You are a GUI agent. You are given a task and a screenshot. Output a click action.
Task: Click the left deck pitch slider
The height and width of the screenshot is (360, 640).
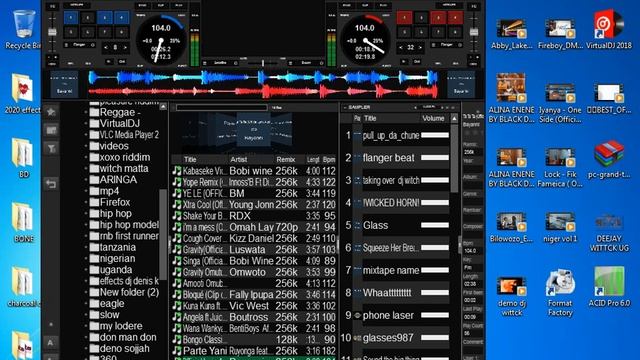[x=52, y=32]
